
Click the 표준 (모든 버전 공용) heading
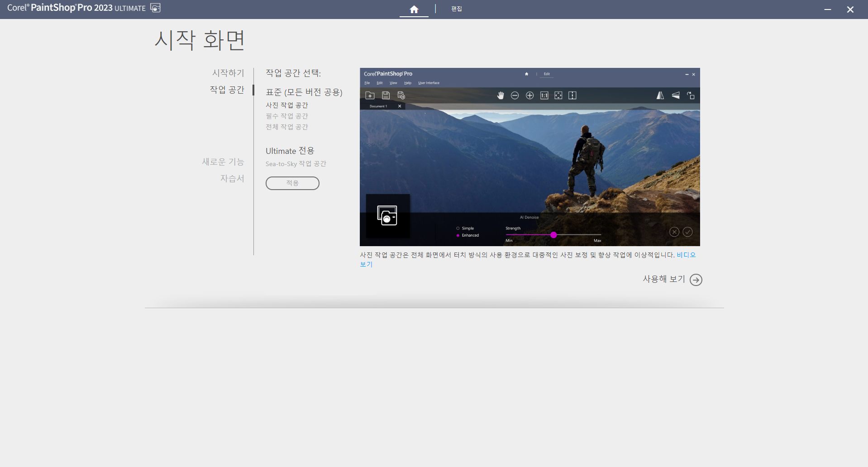pyautogui.click(x=304, y=92)
